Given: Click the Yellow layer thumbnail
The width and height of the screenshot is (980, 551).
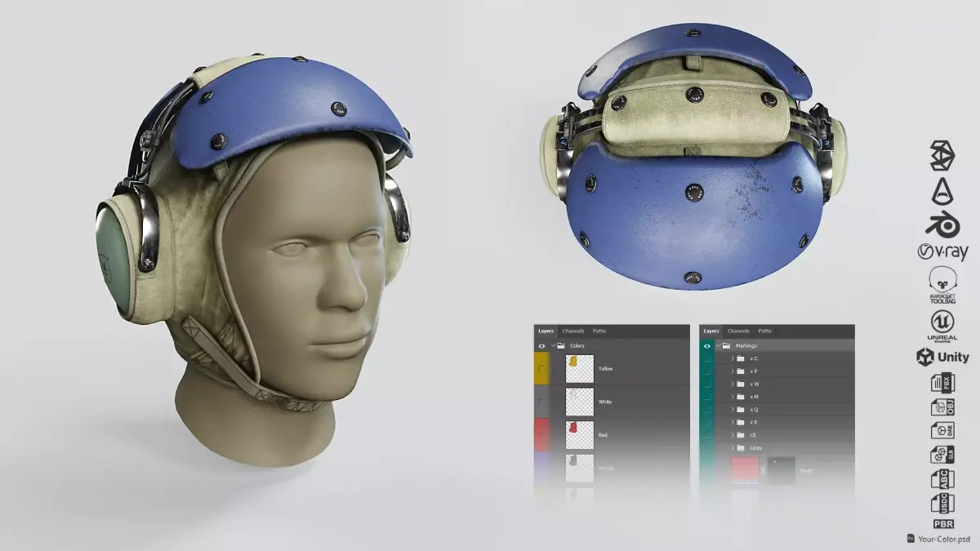Looking at the screenshot, I should 579,369.
